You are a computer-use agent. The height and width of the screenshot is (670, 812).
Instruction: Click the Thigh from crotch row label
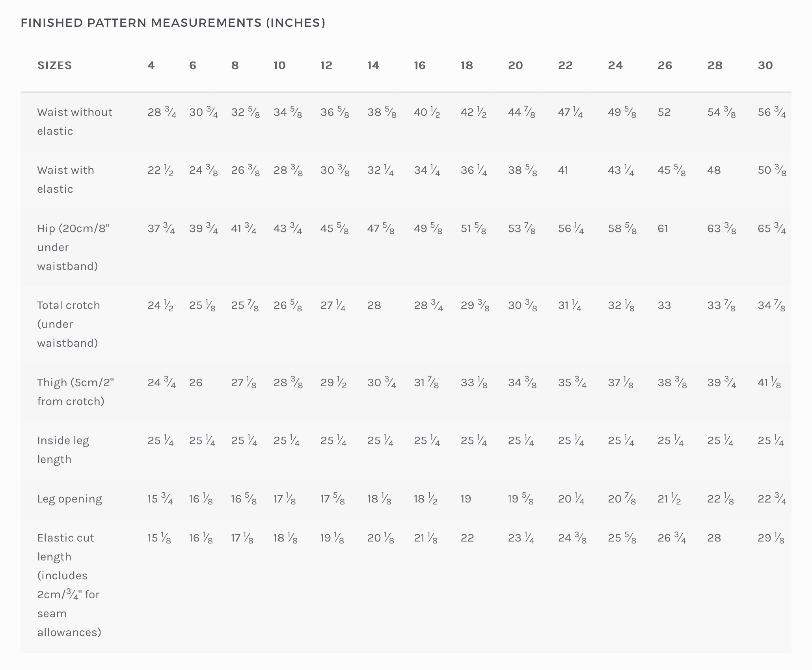coord(75,392)
